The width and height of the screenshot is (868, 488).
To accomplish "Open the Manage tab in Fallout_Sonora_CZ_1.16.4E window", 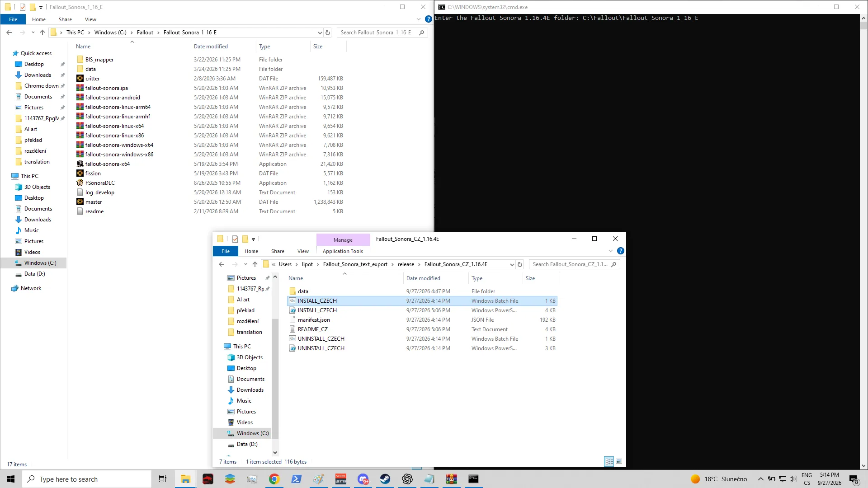I will pyautogui.click(x=343, y=240).
